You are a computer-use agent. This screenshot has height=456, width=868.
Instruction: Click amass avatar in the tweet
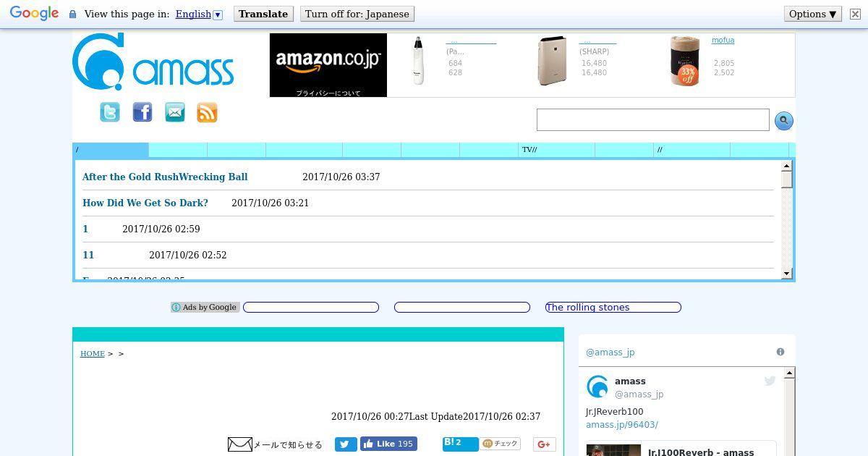tap(597, 387)
